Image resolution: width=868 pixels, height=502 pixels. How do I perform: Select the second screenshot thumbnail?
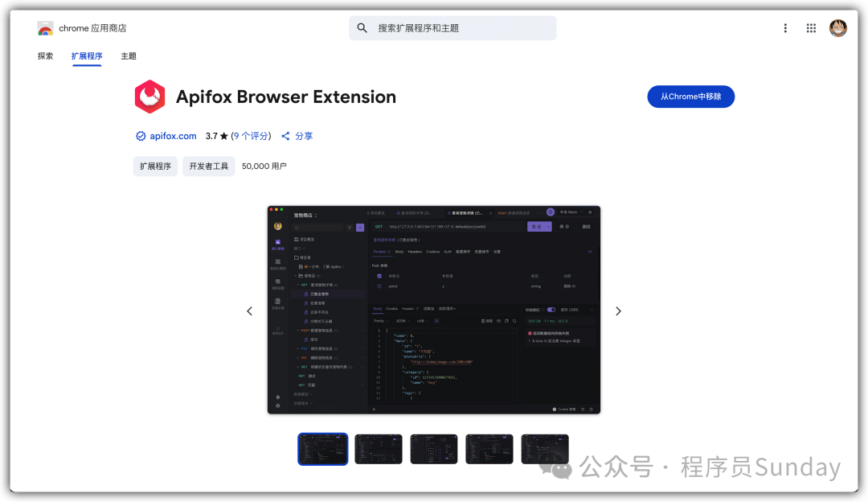[x=379, y=449]
